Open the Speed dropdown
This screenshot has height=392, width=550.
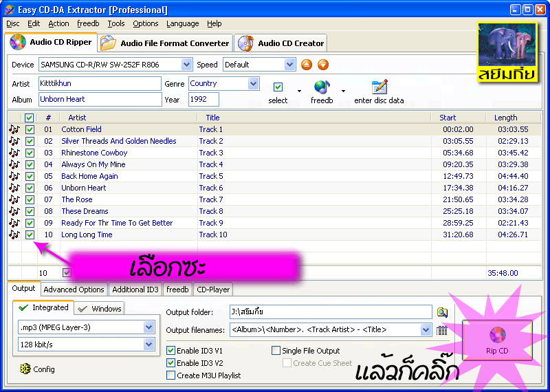(x=289, y=65)
